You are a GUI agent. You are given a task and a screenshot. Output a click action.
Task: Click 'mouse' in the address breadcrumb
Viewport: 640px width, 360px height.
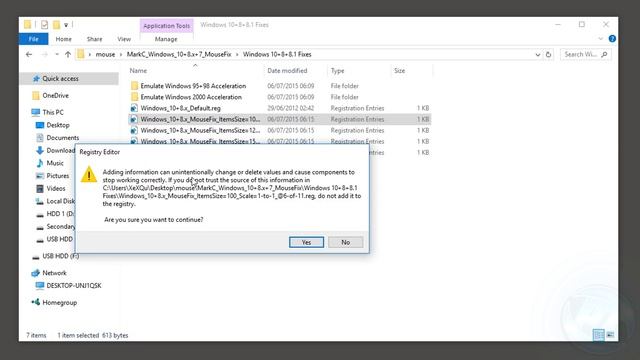105,54
